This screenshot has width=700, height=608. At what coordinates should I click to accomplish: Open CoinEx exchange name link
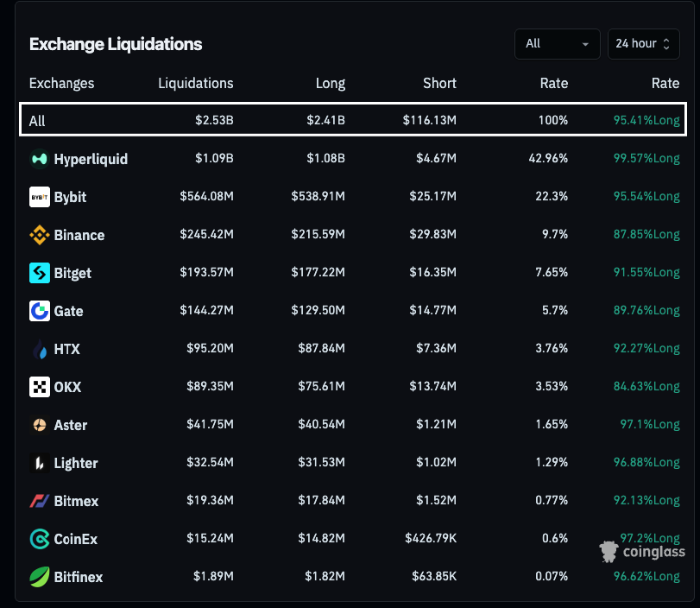(x=75, y=539)
